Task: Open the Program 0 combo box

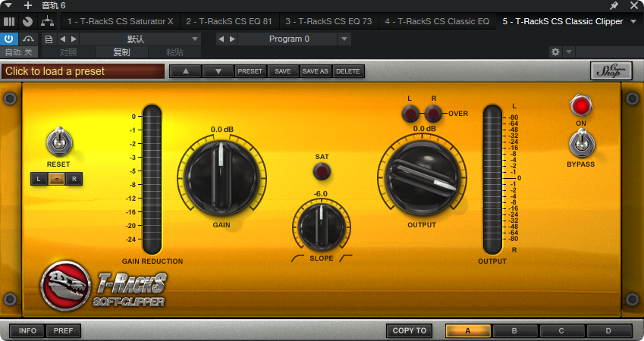Action: 289,39
